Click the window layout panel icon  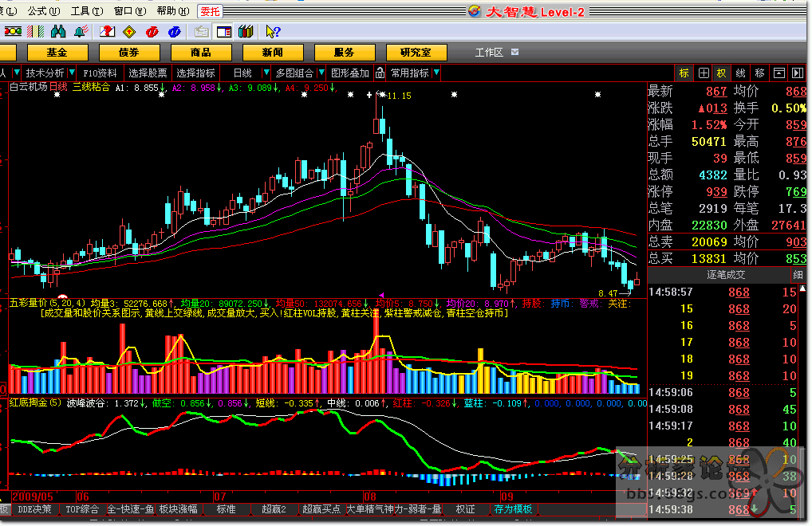click(x=223, y=32)
